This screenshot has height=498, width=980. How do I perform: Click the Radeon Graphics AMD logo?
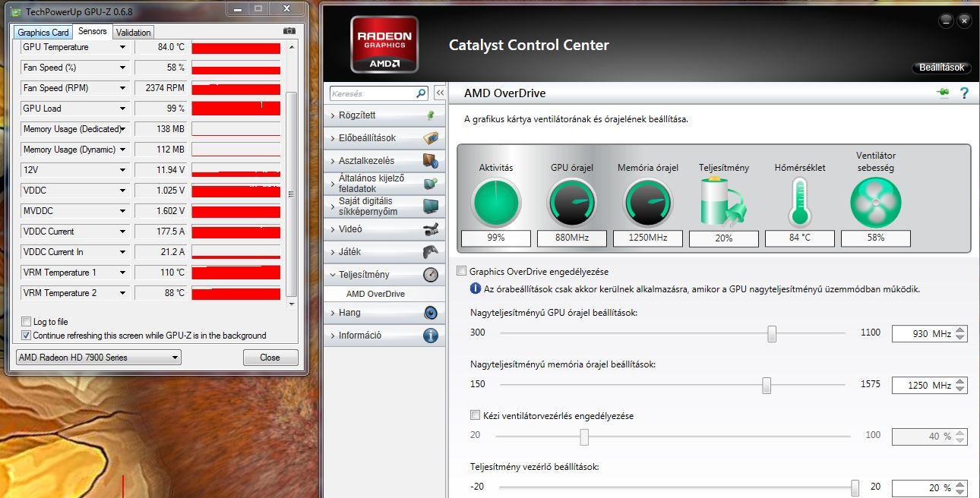tap(384, 44)
